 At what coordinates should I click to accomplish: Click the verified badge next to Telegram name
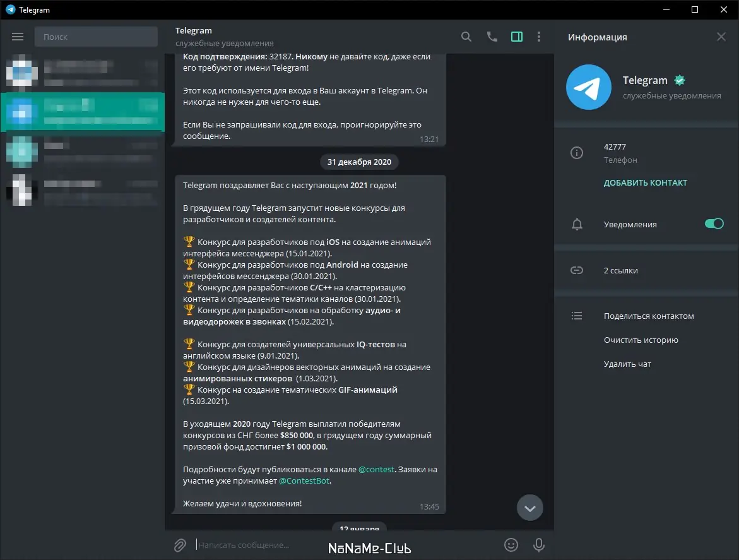680,80
